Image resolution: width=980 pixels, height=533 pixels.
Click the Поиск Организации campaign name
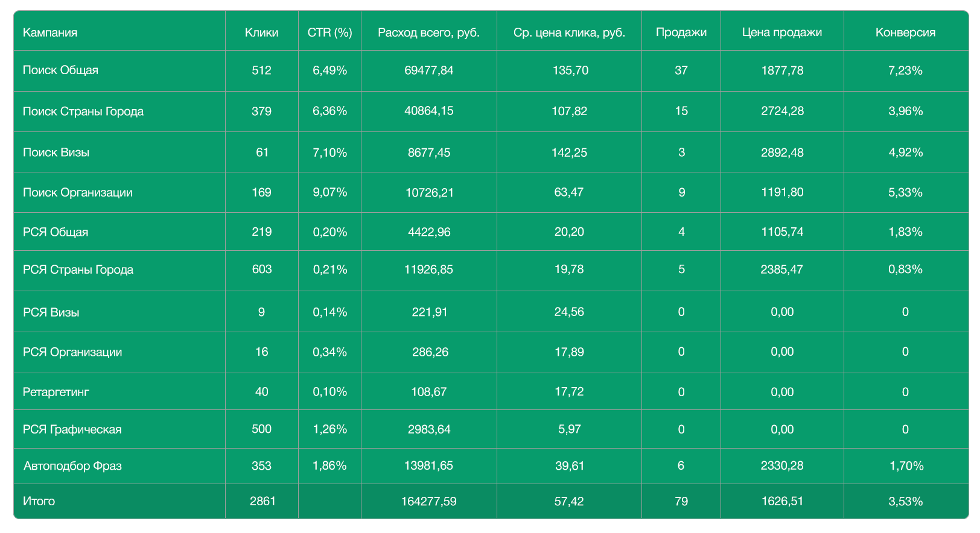tap(77, 192)
